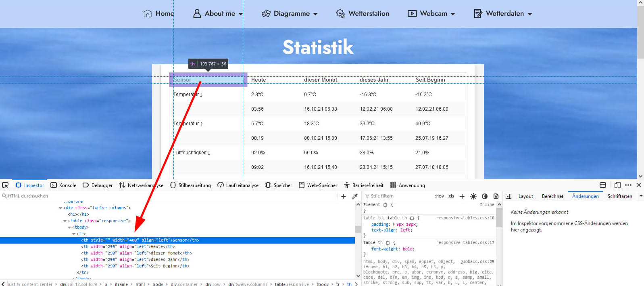Open responsive design mode icon
Image resolution: width=644 pixels, height=286 pixels.
pos(617,185)
